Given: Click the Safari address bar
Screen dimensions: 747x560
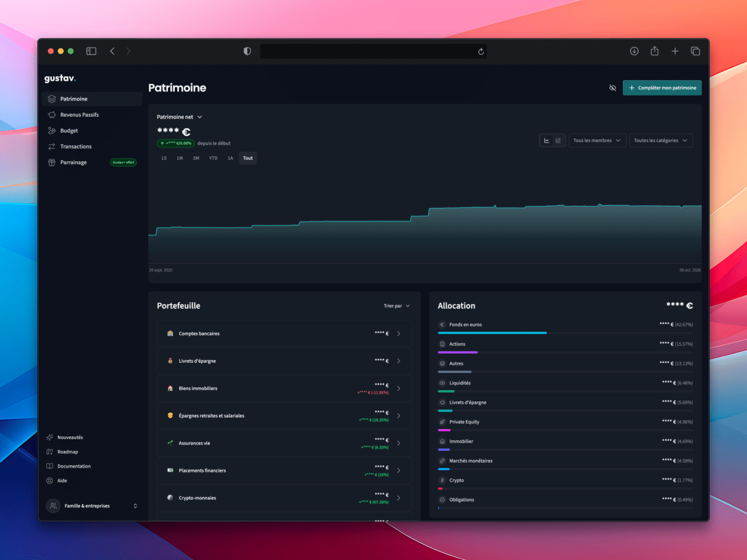Looking at the screenshot, I should pyautogui.click(x=373, y=51).
